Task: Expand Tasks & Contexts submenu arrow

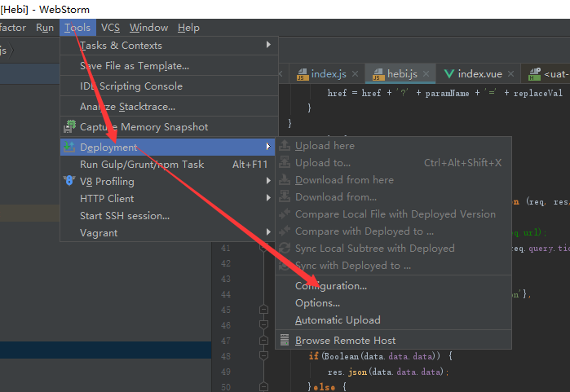Action: (268, 45)
